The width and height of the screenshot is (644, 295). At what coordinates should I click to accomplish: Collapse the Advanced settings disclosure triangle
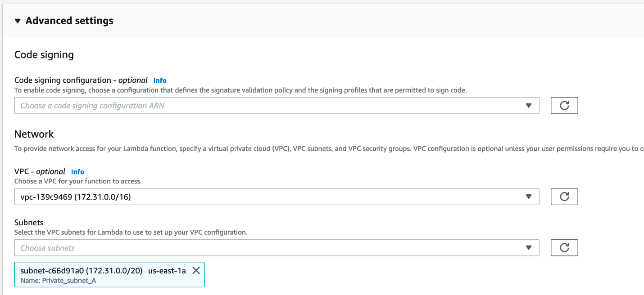[x=18, y=21]
